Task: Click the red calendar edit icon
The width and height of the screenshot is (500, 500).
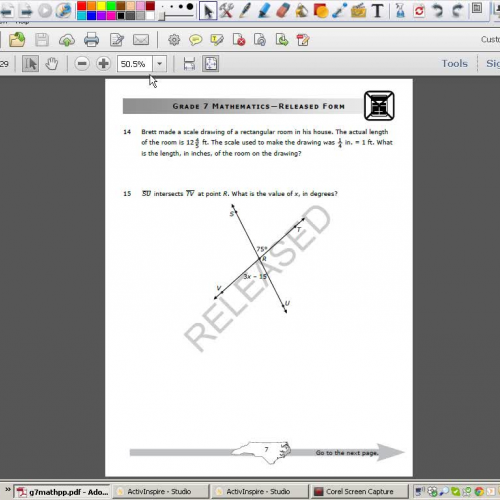Action: pyautogui.click(x=303, y=40)
